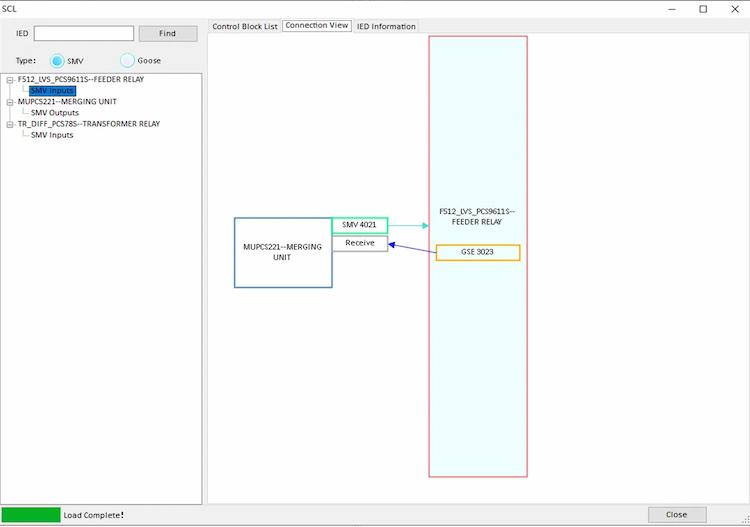Switch to Control Block List tab
The height and width of the screenshot is (527, 750).
(x=244, y=26)
